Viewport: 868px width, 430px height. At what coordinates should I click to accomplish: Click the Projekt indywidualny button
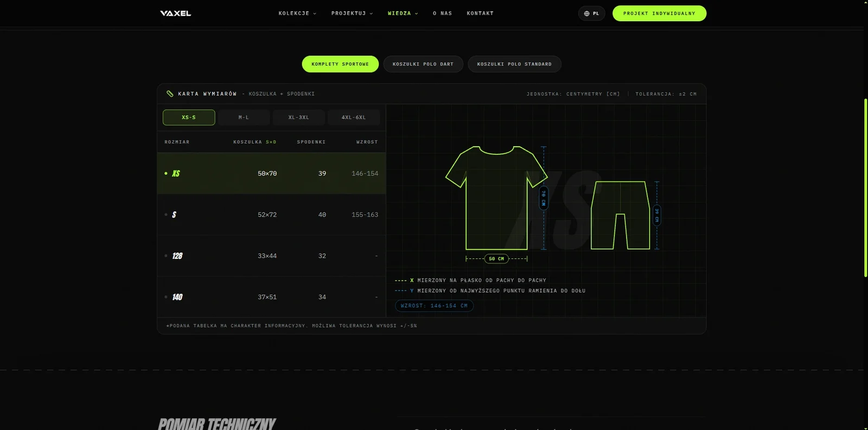click(659, 14)
